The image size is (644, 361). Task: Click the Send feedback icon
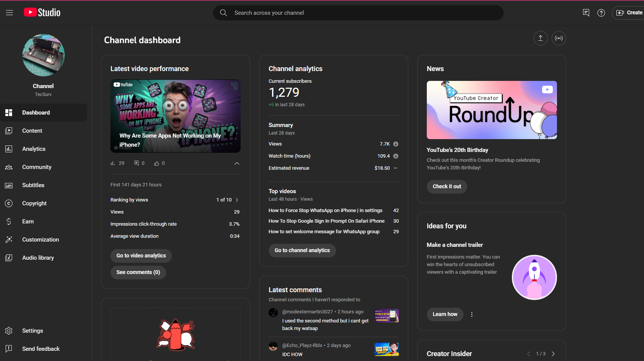click(x=9, y=349)
